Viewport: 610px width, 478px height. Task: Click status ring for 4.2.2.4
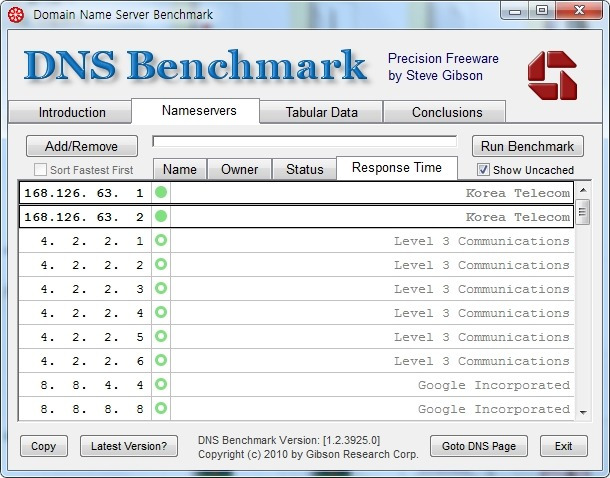pyautogui.click(x=161, y=312)
